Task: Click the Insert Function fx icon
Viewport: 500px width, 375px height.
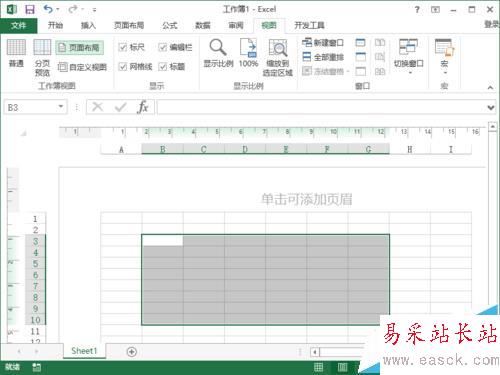Action: [x=143, y=107]
